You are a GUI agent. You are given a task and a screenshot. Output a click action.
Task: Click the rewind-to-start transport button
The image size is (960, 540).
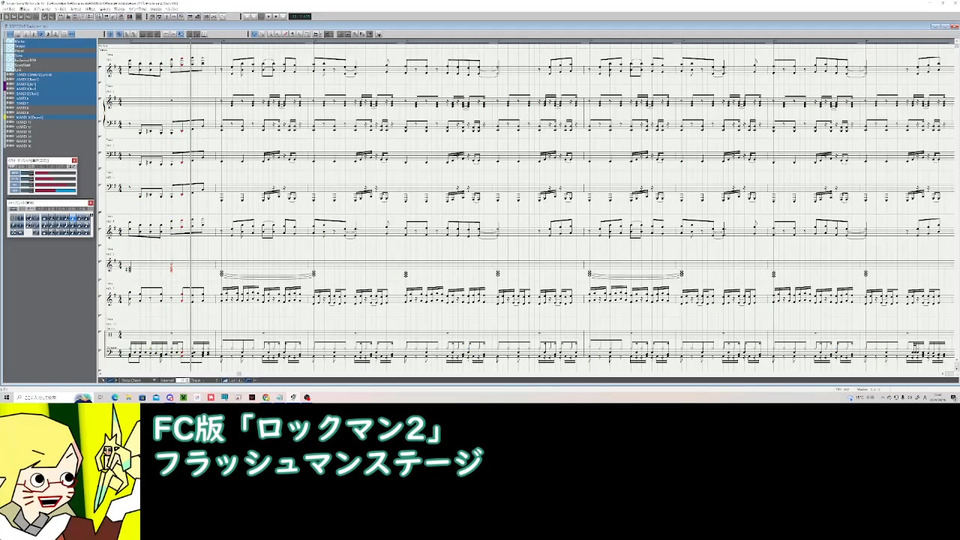247,17
